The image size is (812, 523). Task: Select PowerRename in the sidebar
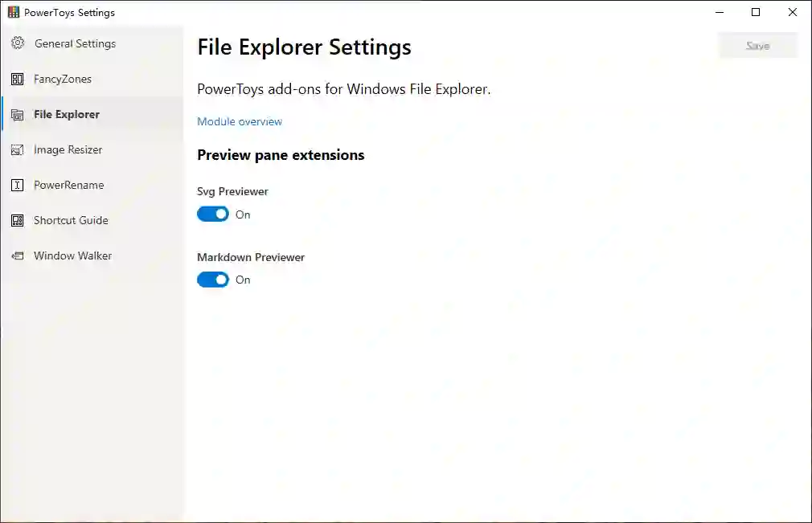click(x=68, y=185)
